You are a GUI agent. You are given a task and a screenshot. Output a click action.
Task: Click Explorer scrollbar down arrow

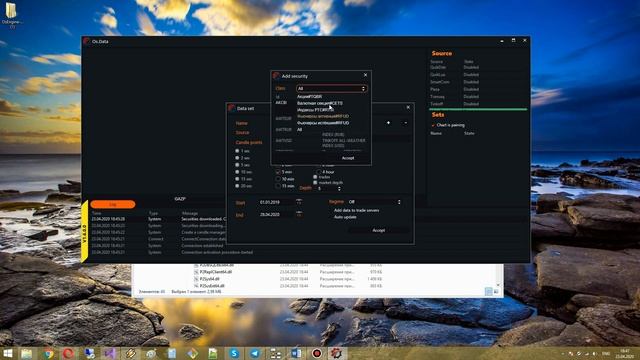click(x=498, y=284)
